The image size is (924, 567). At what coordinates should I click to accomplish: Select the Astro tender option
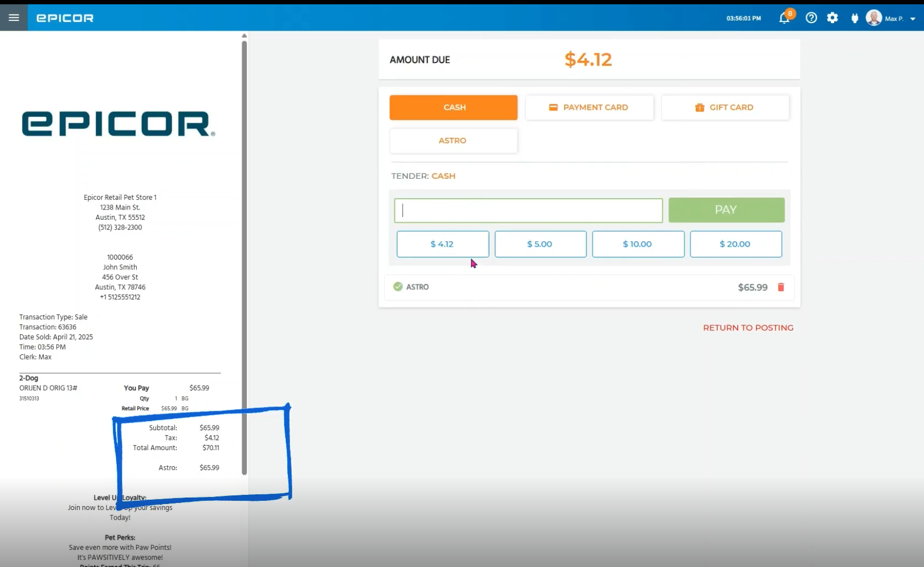click(453, 141)
